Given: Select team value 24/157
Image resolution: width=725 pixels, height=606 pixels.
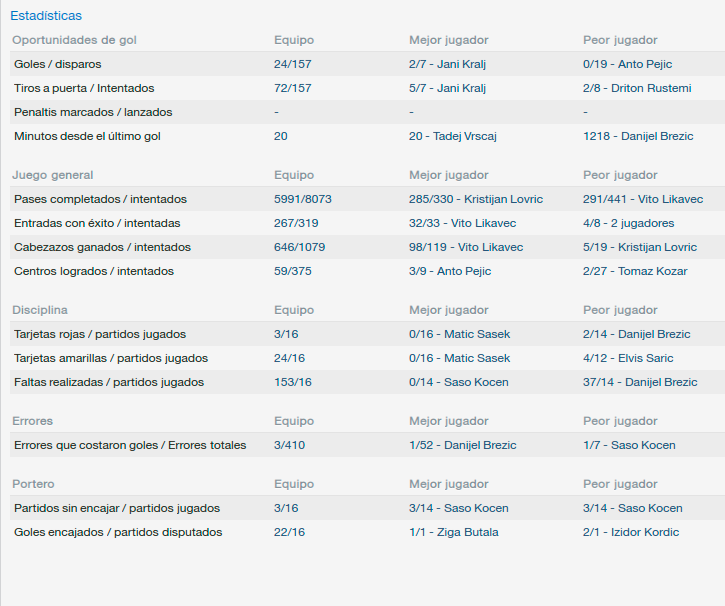Looking at the screenshot, I should point(292,64).
